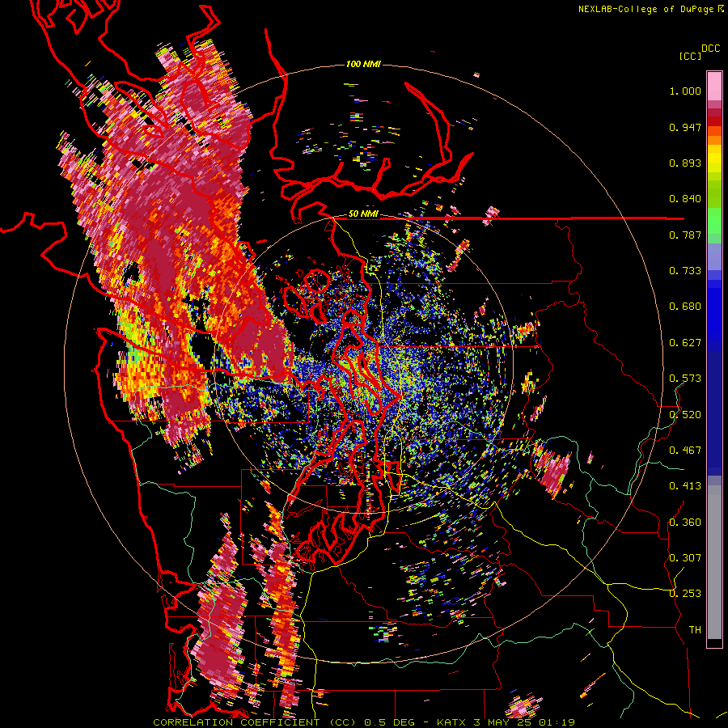This screenshot has height=728, width=728.
Task: Click the NEXLAB-College of DuPage title text
Action: click(x=650, y=9)
